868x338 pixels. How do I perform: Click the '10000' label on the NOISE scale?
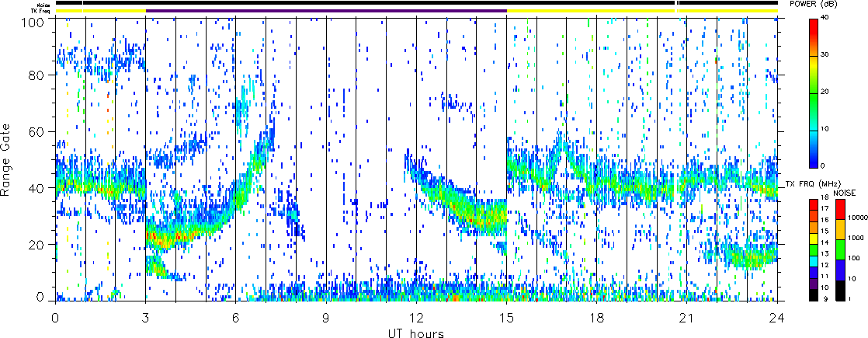857,218
